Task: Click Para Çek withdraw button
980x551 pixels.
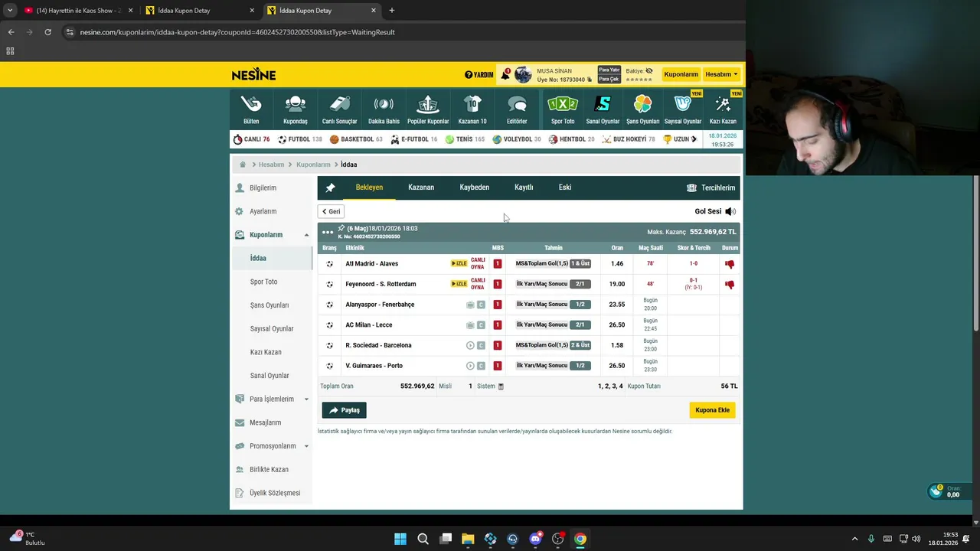Action: click(609, 79)
